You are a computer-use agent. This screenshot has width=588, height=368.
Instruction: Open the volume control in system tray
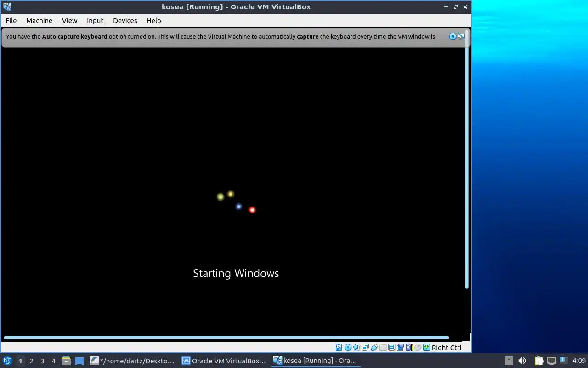click(522, 361)
